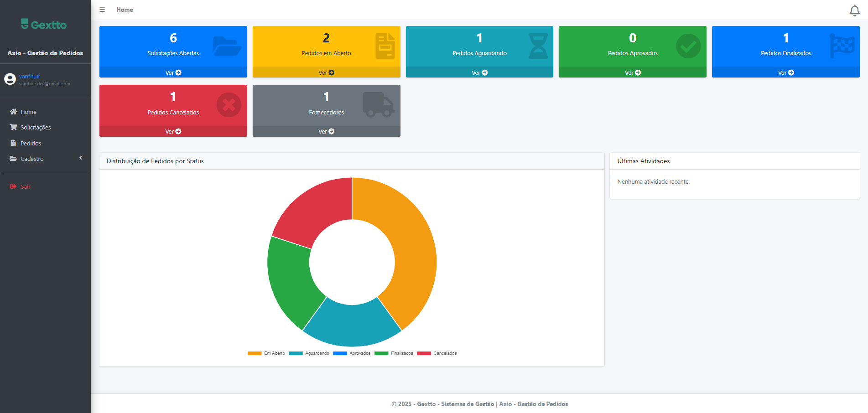Open Pedidos in the sidebar menu
Viewport: 868px width, 413px height.
point(31,143)
